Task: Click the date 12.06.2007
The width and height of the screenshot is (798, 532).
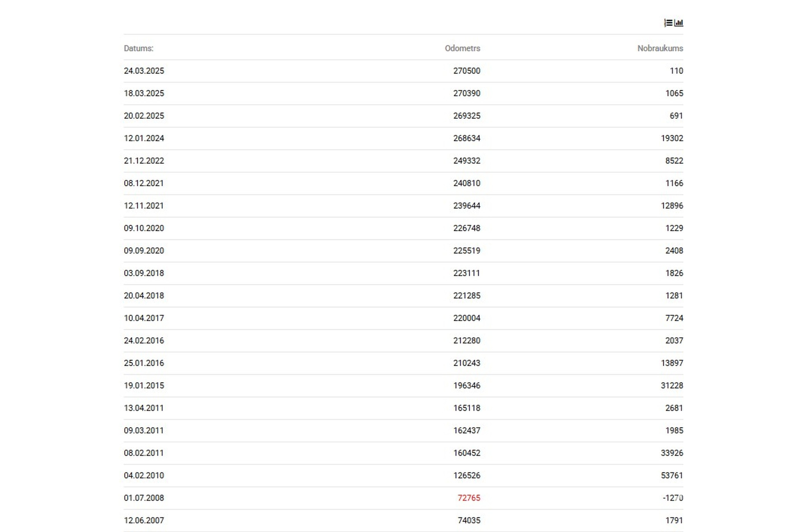Action: (144, 520)
